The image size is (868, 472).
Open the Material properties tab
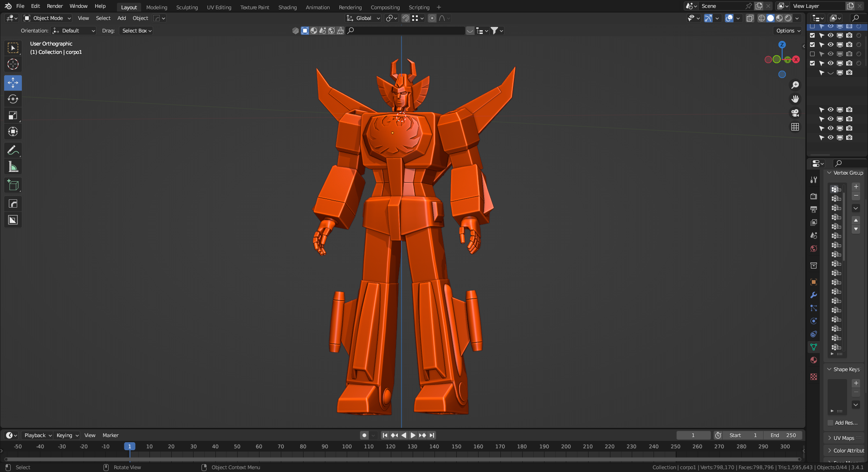coord(814,360)
